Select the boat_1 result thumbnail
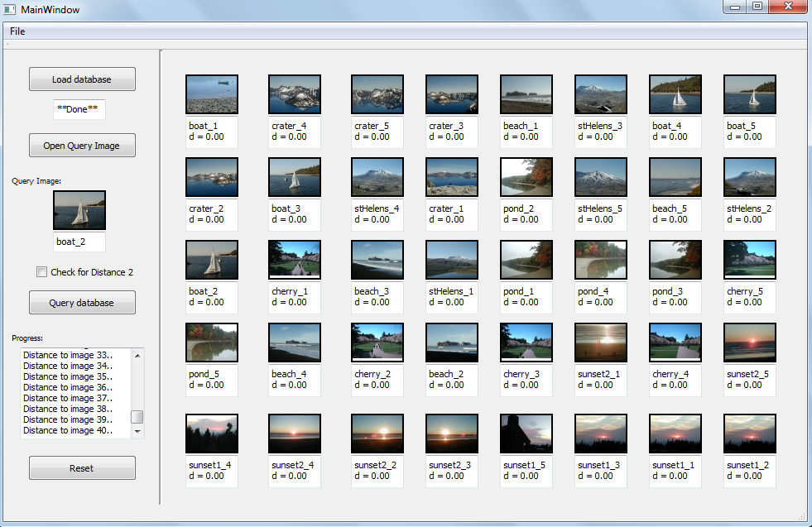The height and width of the screenshot is (527, 812). click(x=212, y=94)
